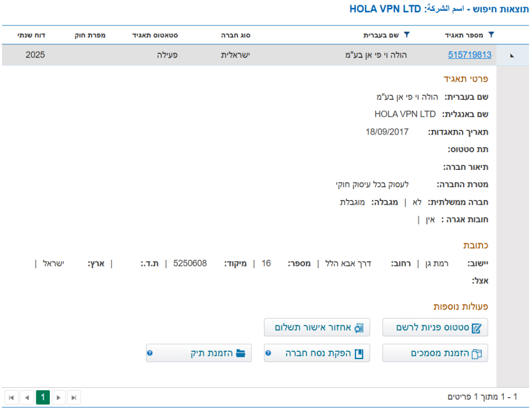Select page 1 in pagination

tap(43, 398)
